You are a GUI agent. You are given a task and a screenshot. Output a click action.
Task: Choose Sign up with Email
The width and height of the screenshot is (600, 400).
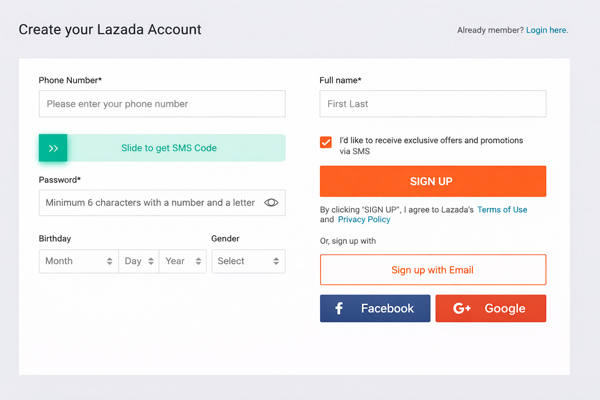tap(433, 270)
